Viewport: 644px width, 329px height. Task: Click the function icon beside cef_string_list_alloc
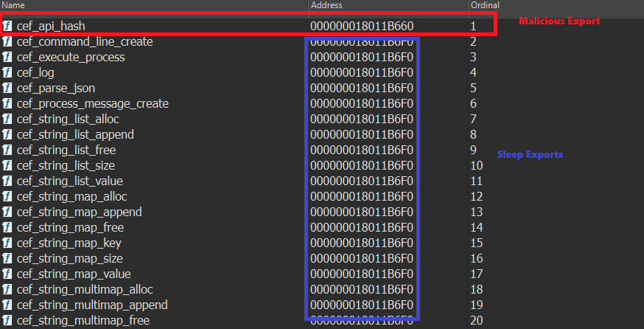pyautogui.click(x=7, y=119)
